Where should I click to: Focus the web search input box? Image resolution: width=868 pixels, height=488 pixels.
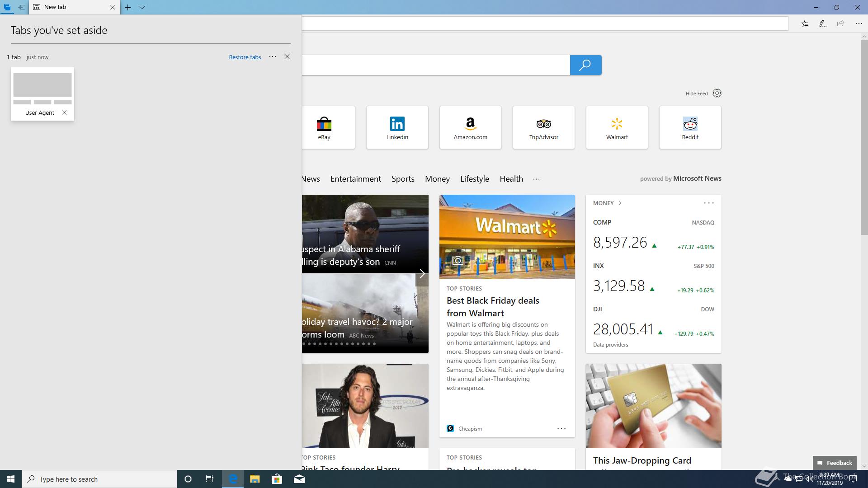click(436, 65)
